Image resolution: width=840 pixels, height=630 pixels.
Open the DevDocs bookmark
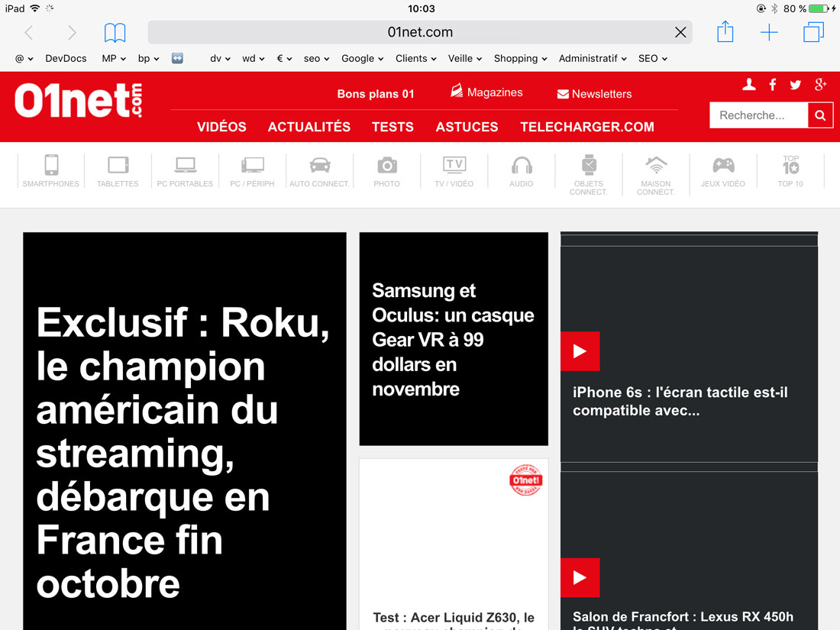66,58
